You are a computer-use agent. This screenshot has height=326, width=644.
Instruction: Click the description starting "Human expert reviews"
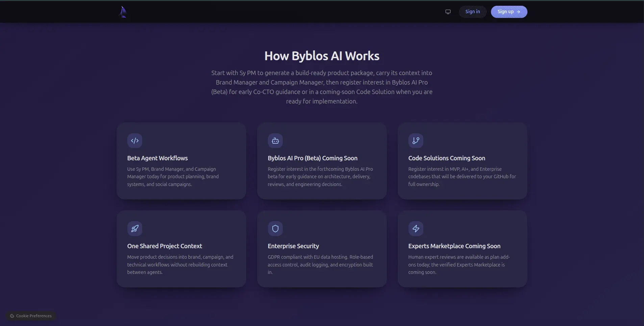click(459, 264)
